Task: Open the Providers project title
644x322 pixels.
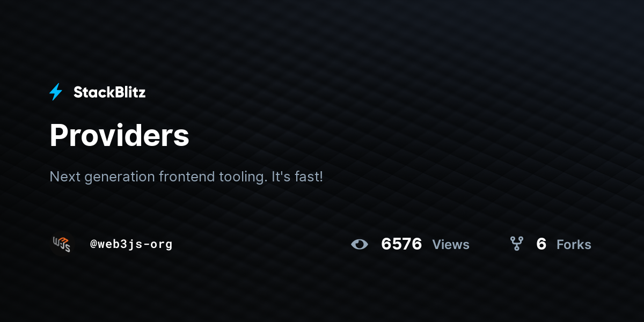Action: 119,135
